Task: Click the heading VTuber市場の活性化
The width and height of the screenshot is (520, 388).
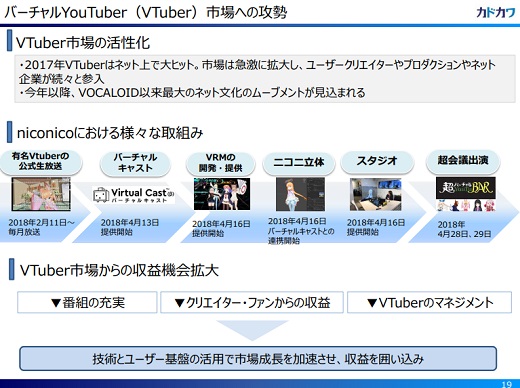Action: tap(83, 42)
